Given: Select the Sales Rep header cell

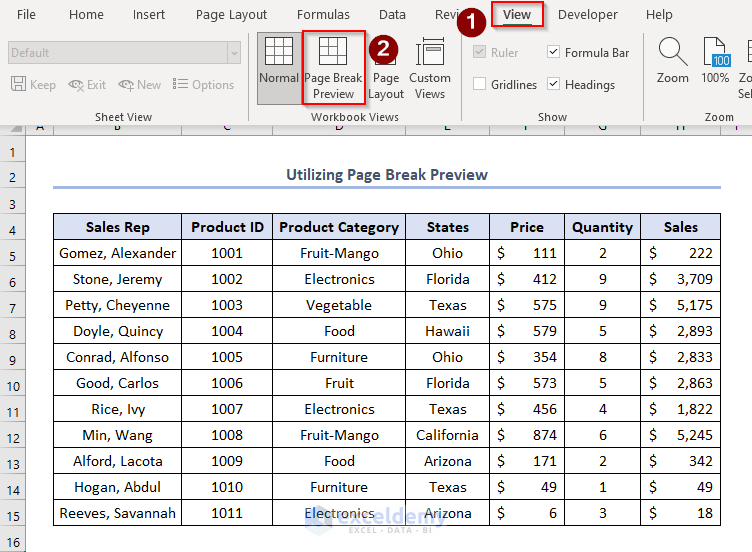Looking at the screenshot, I should click(117, 227).
